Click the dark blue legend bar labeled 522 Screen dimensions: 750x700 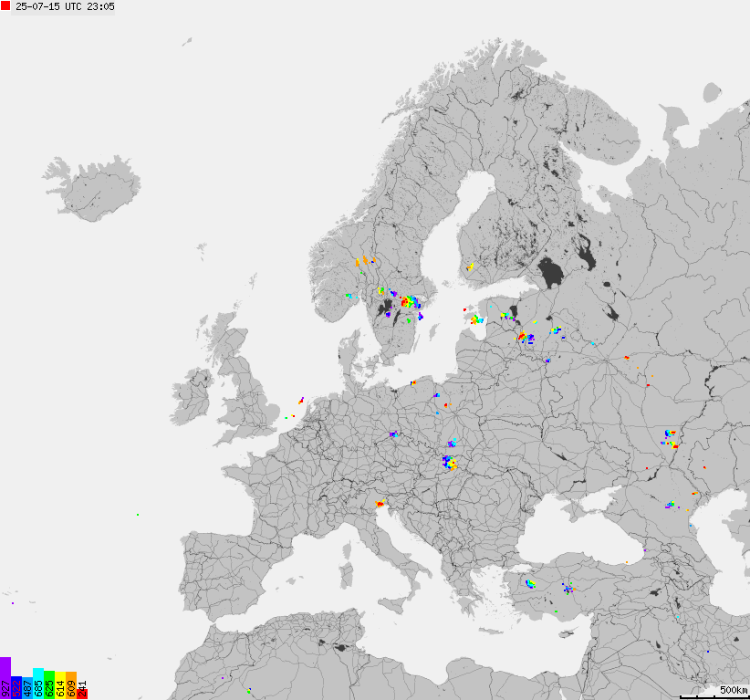(16, 687)
